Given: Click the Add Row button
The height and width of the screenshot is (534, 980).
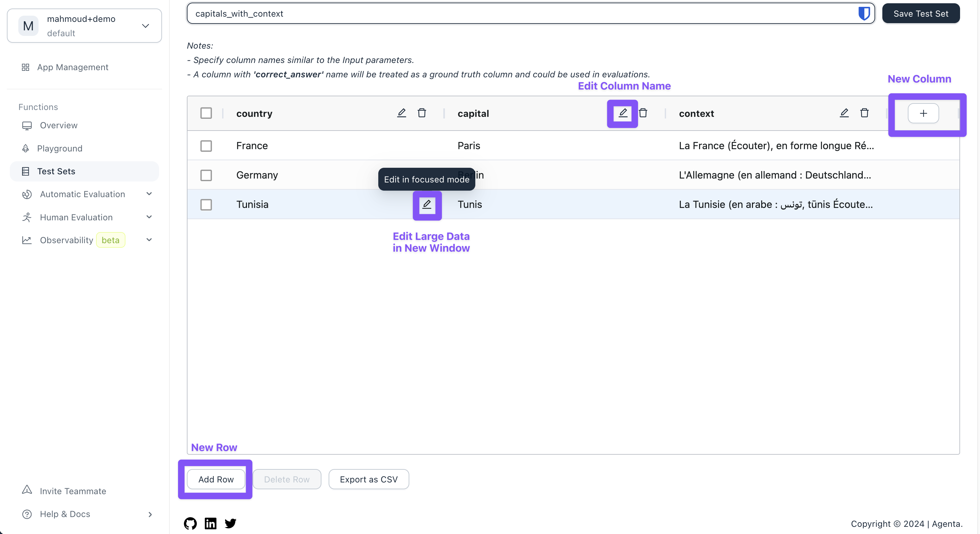Looking at the screenshot, I should click(x=216, y=479).
